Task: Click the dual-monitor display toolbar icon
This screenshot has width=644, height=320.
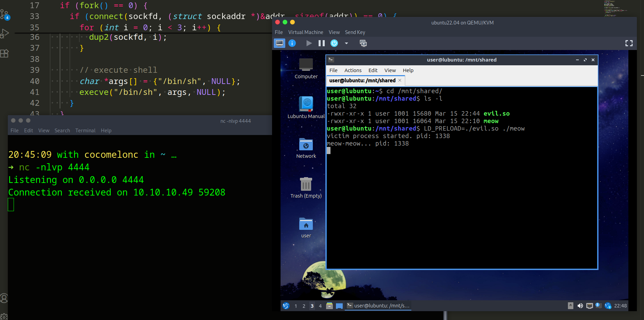Action: click(x=363, y=43)
